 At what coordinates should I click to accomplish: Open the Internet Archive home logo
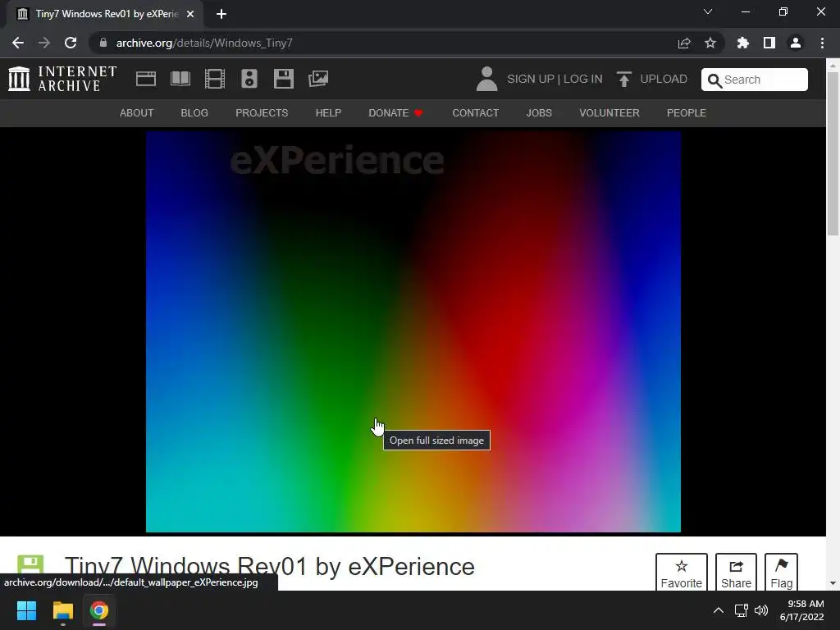62,79
